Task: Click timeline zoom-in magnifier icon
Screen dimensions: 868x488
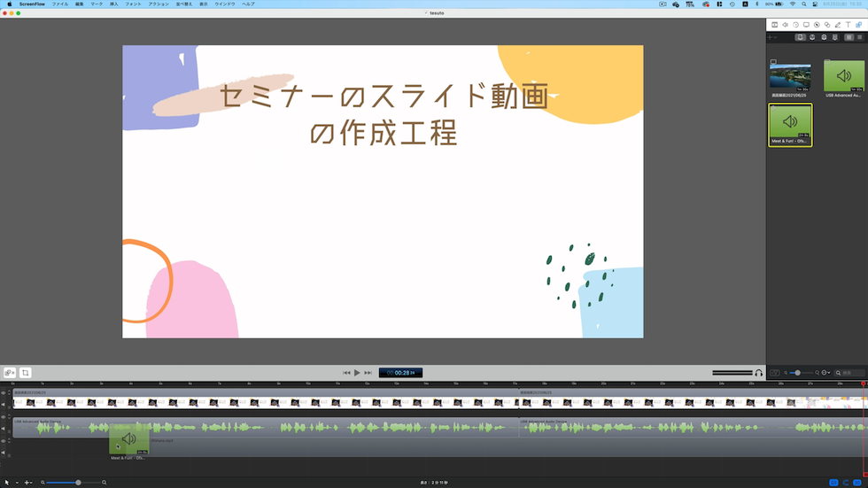Action: [105, 483]
